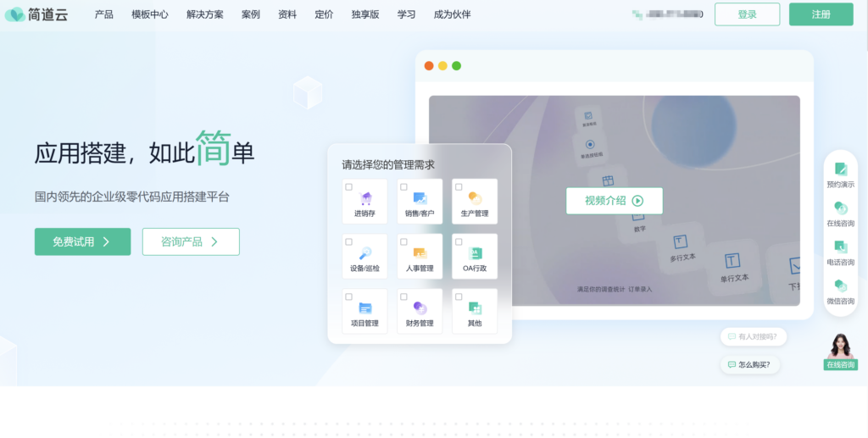Click the orange dot in the mock window

[x=428, y=66]
